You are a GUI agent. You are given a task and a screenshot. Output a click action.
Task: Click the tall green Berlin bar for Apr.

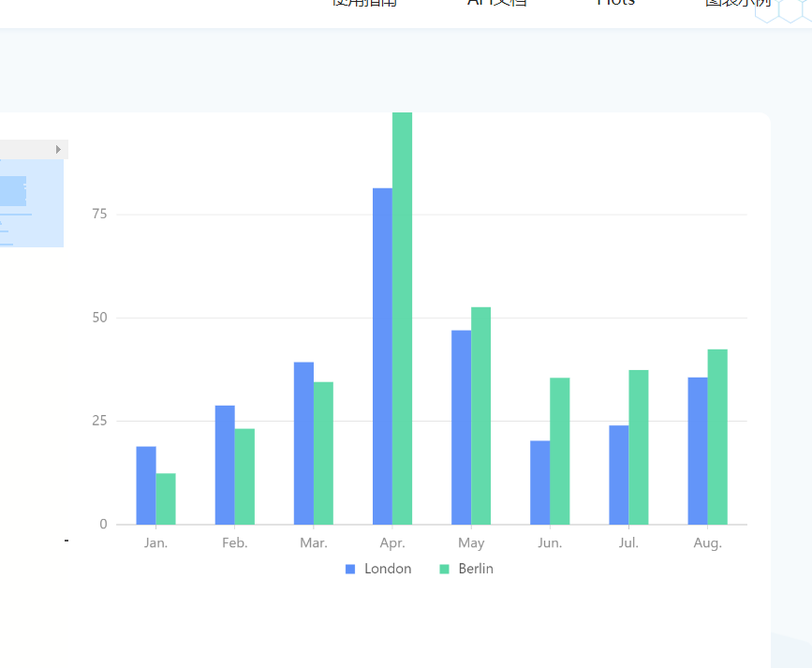coord(403,319)
